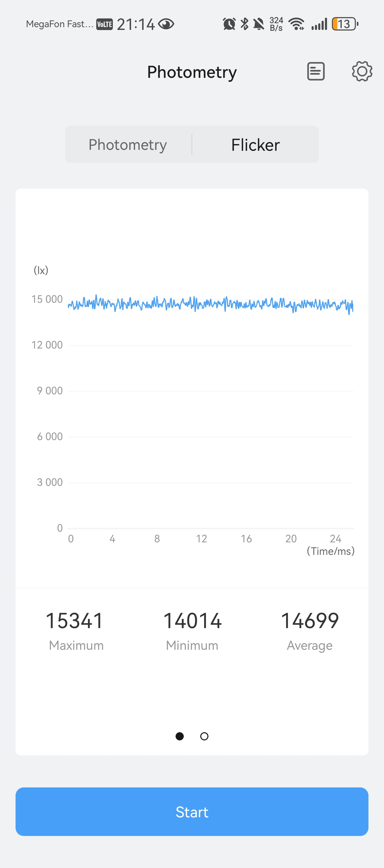Select the Flicker tab
384x868 pixels.
(x=255, y=145)
